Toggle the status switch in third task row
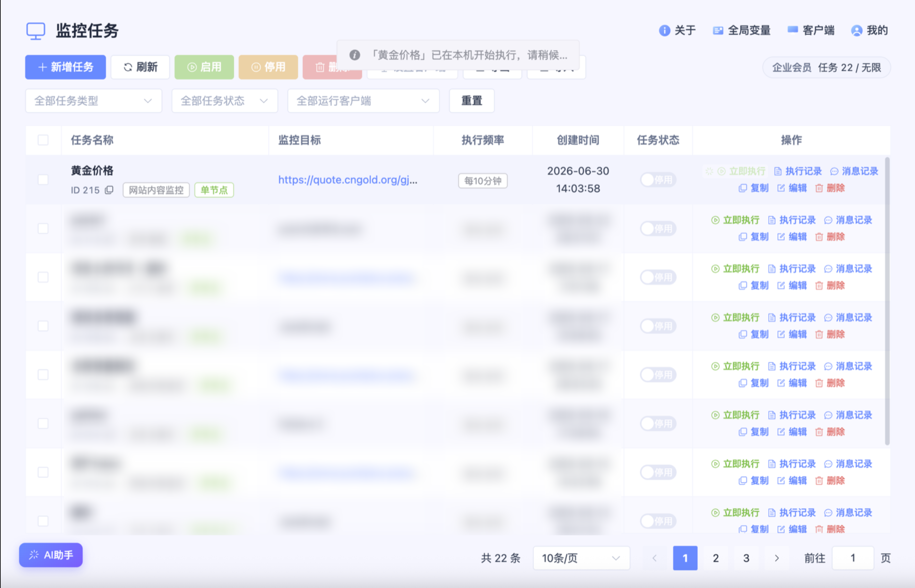Image resolution: width=915 pixels, height=588 pixels. click(x=658, y=277)
